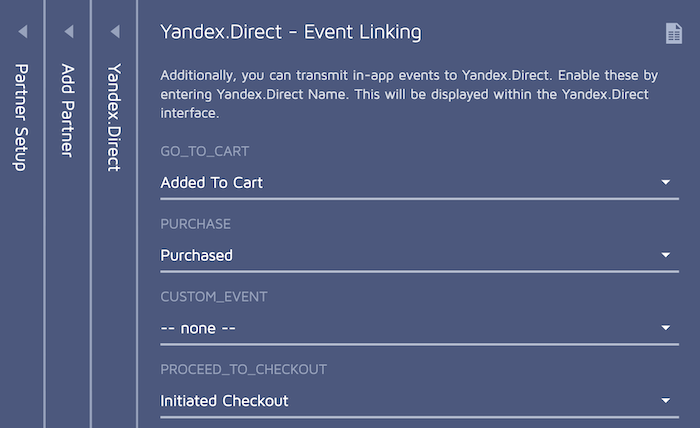
Task: Click the 'Added To Cart' selected value
Action: pyautogui.click(x=212, y=183)
